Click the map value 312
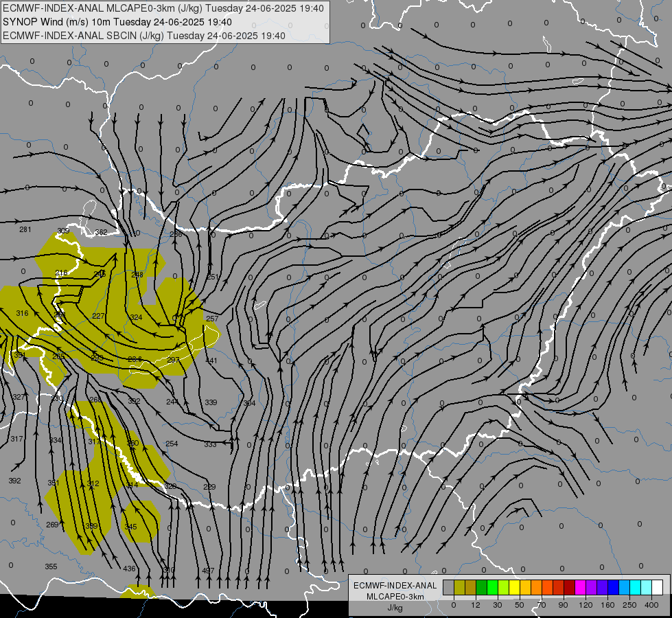The image size is (672, 618). (93, 483)
